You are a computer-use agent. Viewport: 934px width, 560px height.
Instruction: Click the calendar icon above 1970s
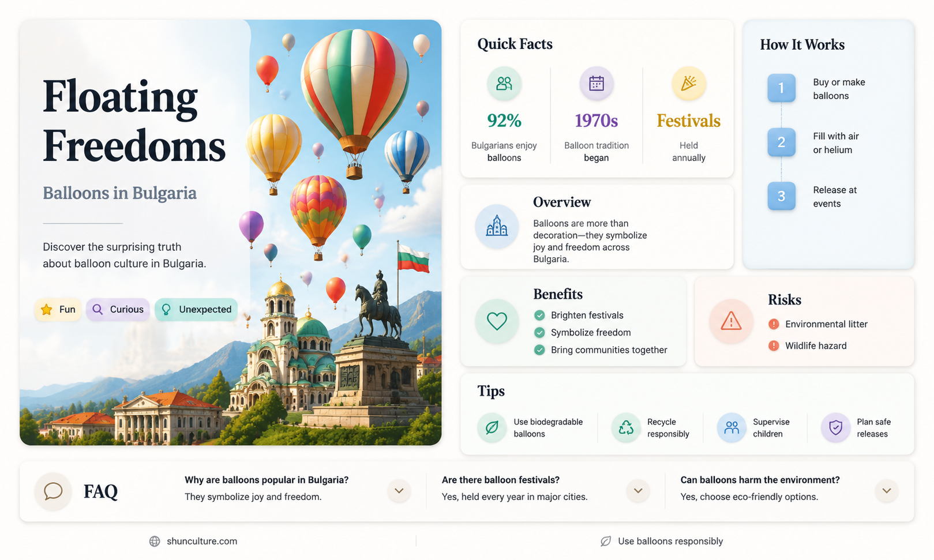click(597, 84)
